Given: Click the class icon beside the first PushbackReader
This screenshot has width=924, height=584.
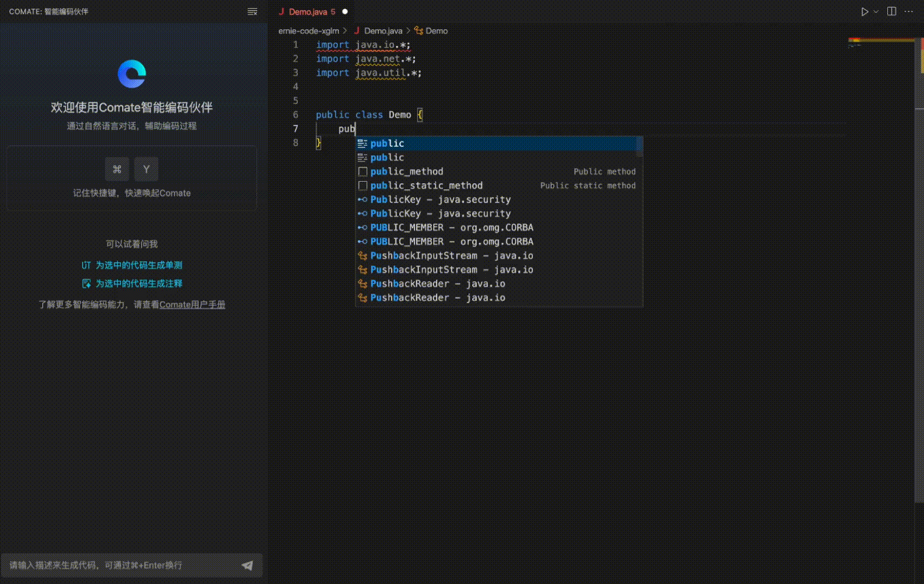Looking at the screenshot, I should coord(363,284).
